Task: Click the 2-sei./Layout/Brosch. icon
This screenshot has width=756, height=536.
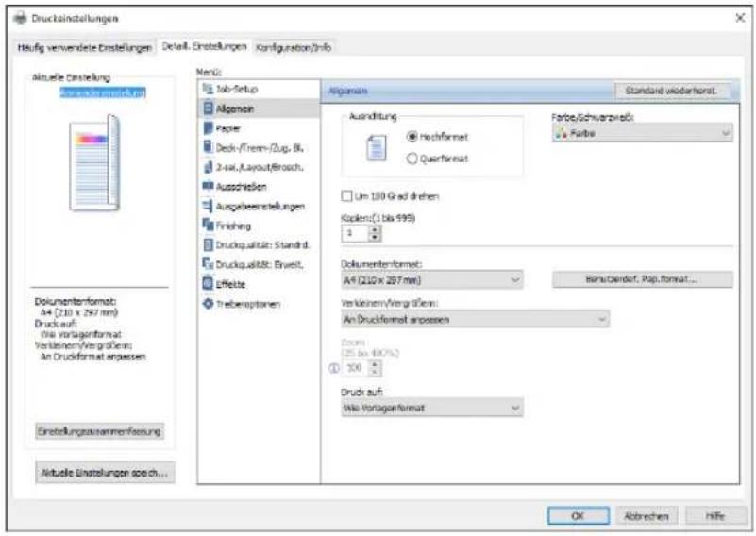Action: point(208,167)
